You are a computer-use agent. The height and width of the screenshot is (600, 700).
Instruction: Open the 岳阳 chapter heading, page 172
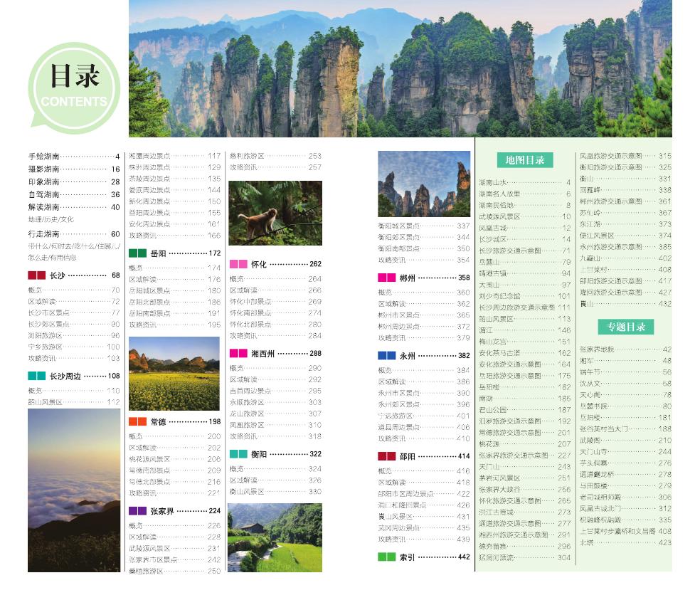[174, 253]
